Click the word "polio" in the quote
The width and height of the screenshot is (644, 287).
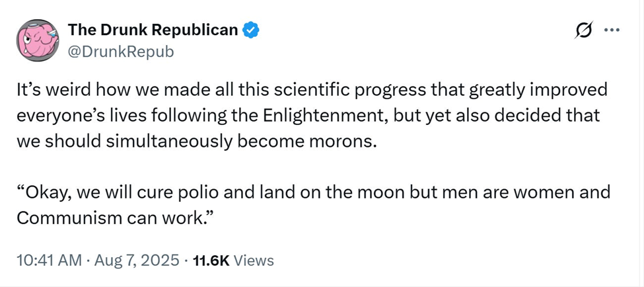[213, 193]
